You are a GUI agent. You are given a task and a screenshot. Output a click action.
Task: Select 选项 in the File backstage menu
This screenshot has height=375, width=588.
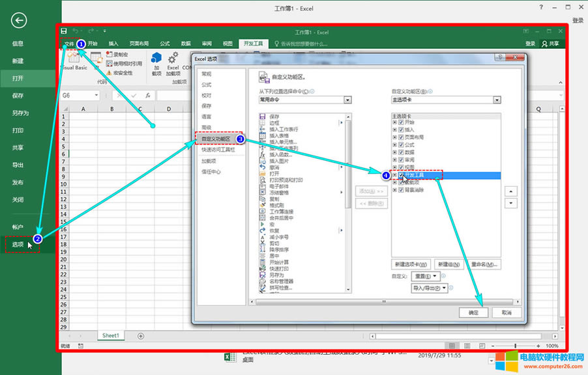point(20,243)
